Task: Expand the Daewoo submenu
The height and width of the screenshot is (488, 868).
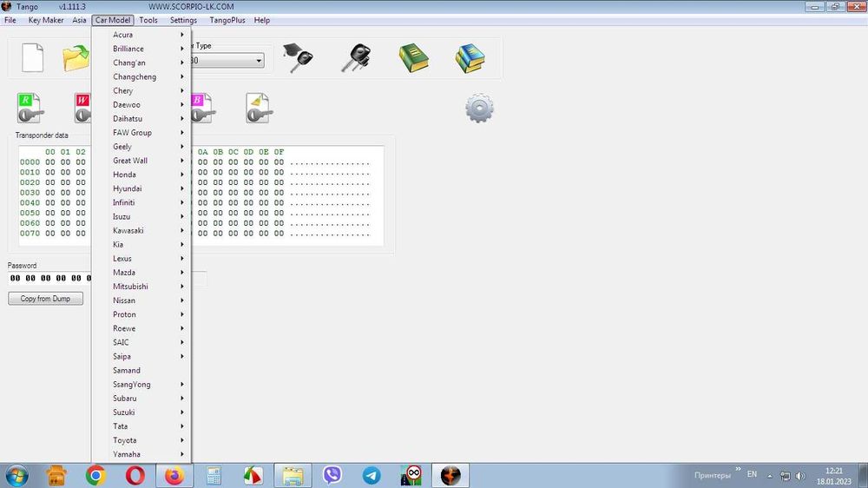Action: pos(141,105)
